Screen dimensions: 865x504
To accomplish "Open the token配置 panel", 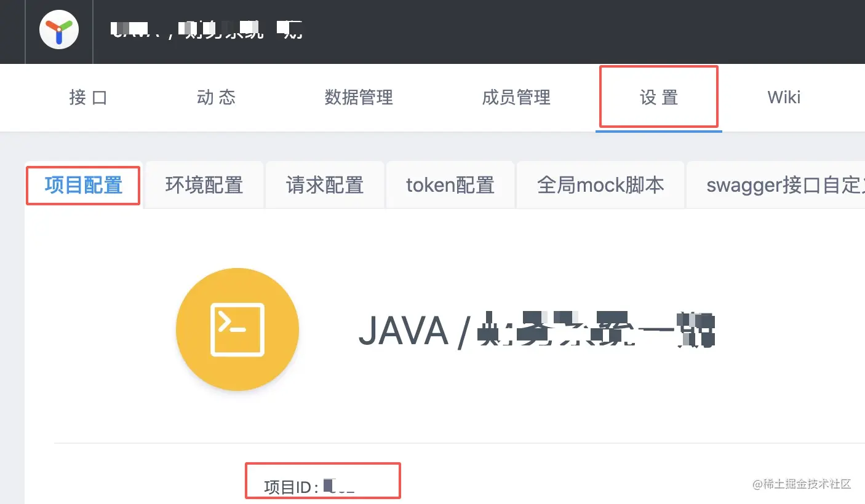I will [450, 185].
